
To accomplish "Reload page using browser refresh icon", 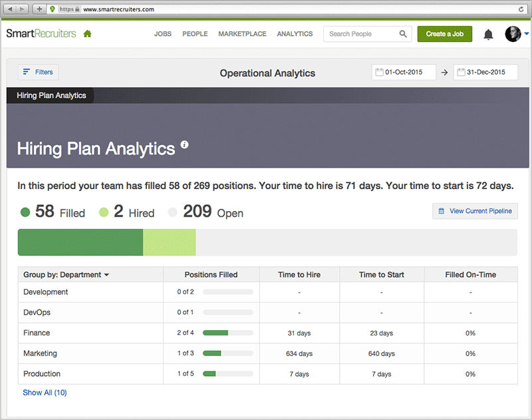I will pos(520,9).
